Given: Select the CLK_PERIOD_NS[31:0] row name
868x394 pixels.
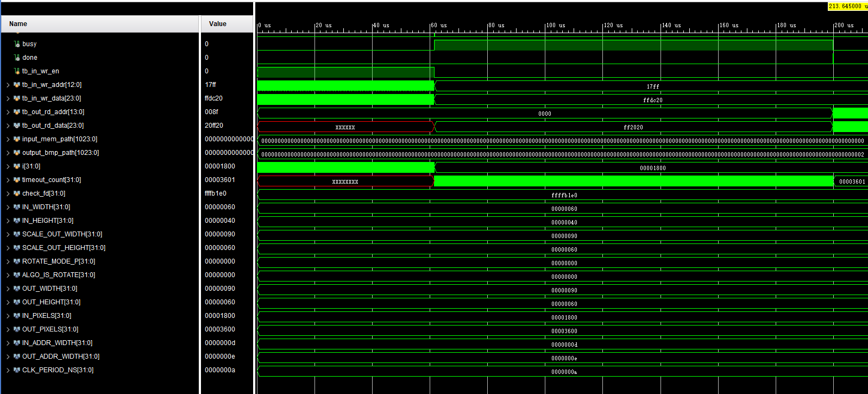Looking at the screenshot, I should [58, 370].
